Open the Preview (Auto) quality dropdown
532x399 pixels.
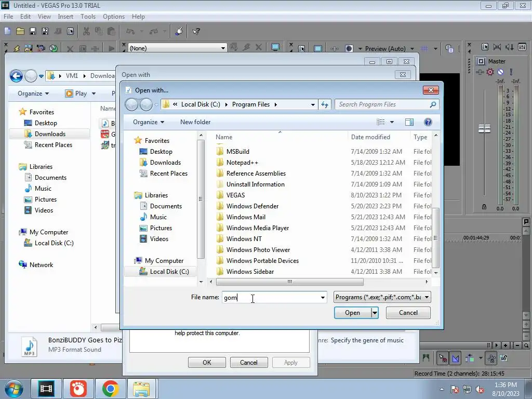[x=412, y=49]
